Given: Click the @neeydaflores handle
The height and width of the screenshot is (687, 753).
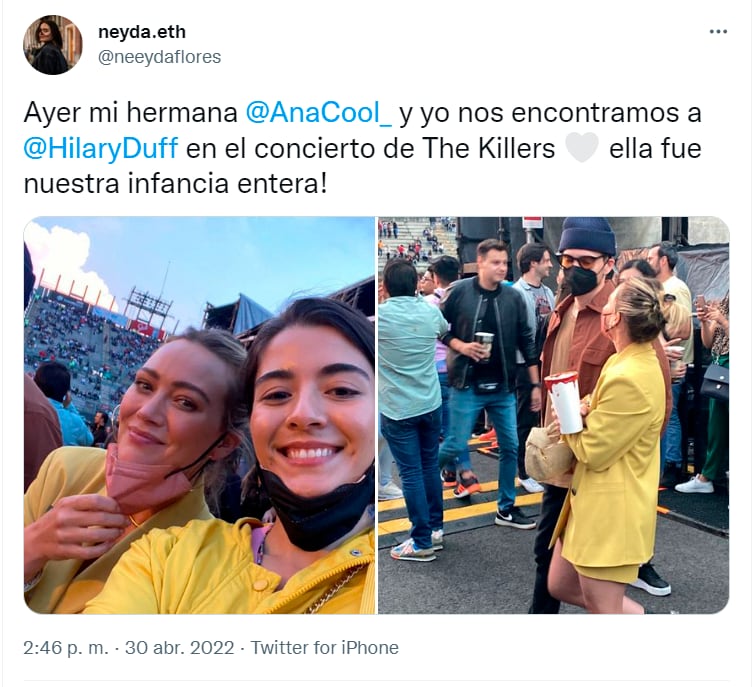Looking at the screenshot, I should click(x=159, y=57).
